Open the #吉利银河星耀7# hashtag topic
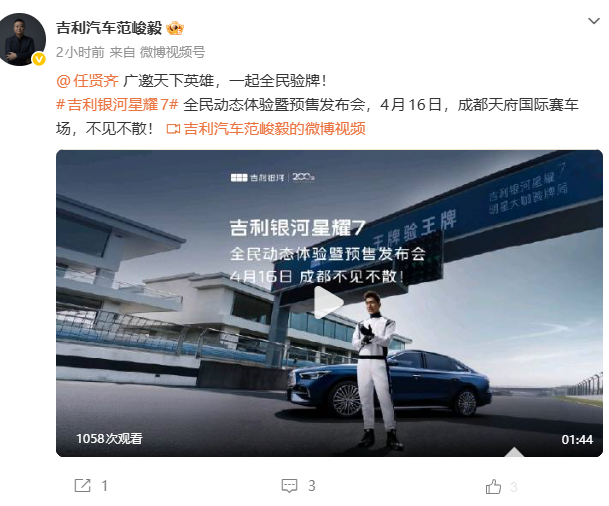 click(117, 104)
